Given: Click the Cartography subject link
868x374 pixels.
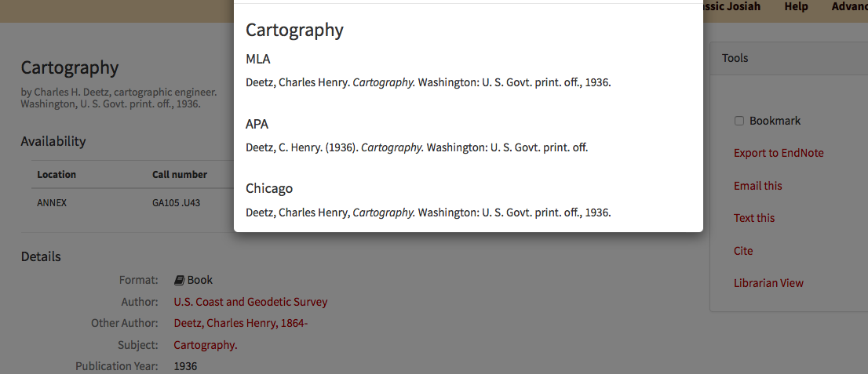Looking at the screenshot, I should [205, 345].
